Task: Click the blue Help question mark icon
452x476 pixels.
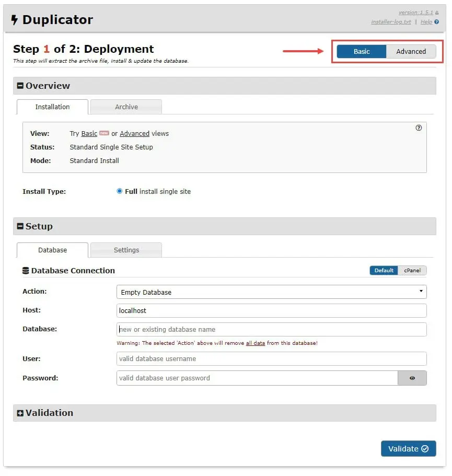Action: [436, 22]
